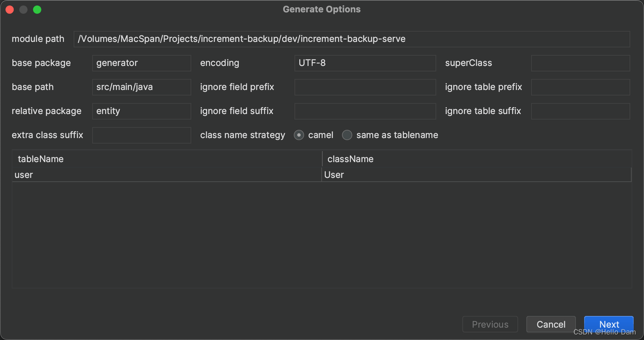
Task: Click the base package field containing generator
Action: (141, 63)
